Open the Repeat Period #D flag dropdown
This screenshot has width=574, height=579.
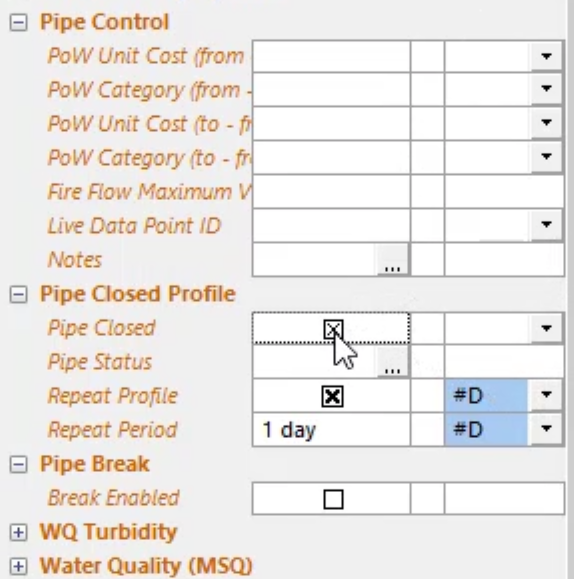[546, 429]
